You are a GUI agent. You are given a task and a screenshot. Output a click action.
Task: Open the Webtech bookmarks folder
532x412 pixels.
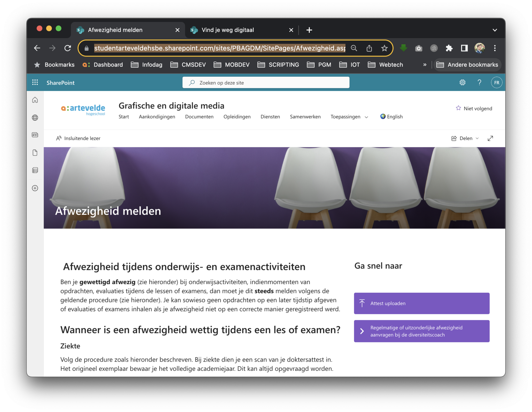tap(385, 65)
